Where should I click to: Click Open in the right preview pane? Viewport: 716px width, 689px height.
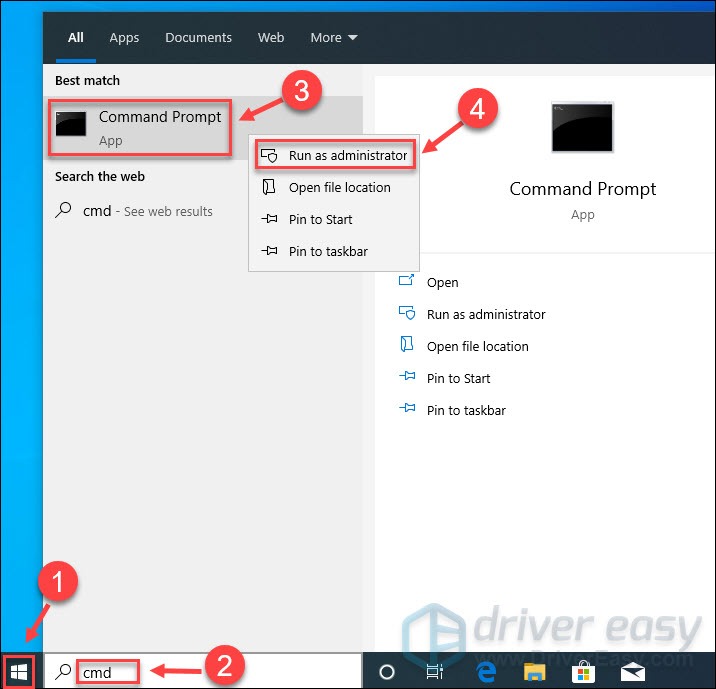click(442, 282)
